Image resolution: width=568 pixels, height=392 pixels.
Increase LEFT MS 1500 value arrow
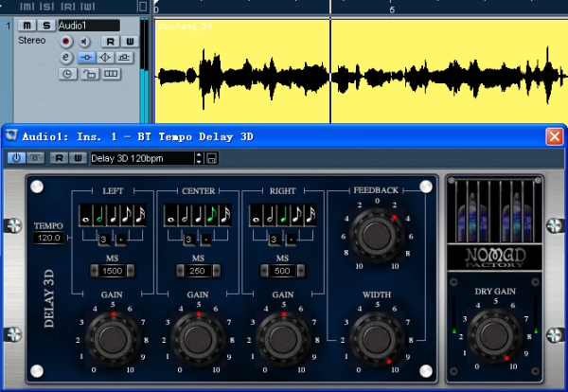point(131,271)
